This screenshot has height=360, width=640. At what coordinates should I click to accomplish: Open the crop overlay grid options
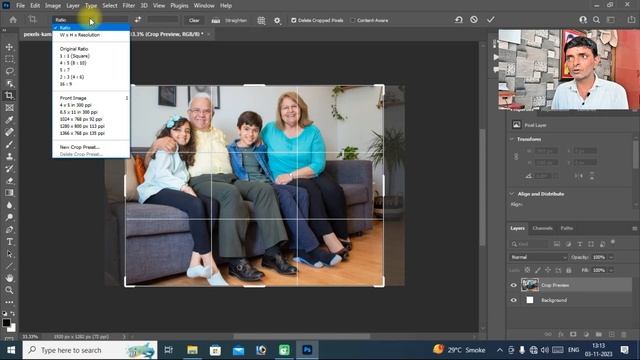(x=261, y=20)
